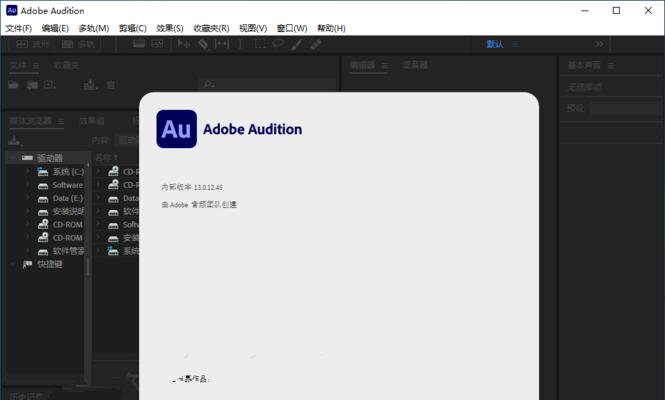The image size is (665, 400).
Task: Open the 内容 contents dropdown in Media Browser
Action: click(x=128, y=140)
